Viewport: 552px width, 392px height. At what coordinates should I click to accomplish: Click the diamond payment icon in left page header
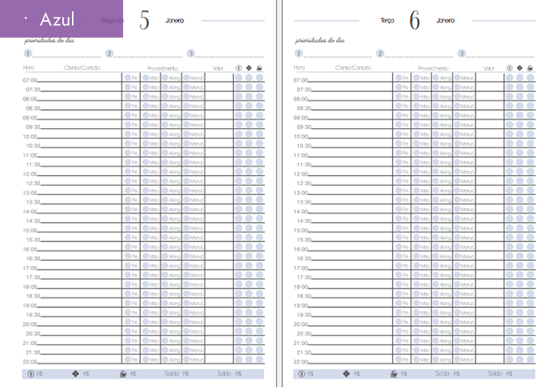tap(249, 68)
